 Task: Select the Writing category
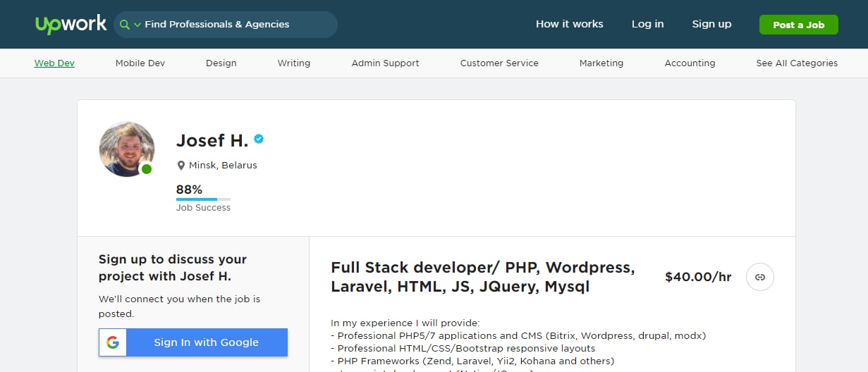point(294,63)
